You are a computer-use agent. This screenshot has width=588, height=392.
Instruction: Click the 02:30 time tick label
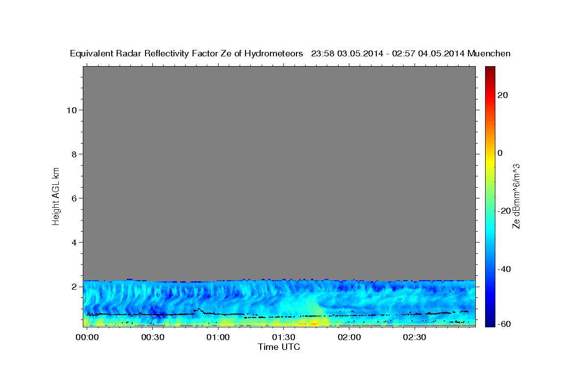(x=414, y=338)
